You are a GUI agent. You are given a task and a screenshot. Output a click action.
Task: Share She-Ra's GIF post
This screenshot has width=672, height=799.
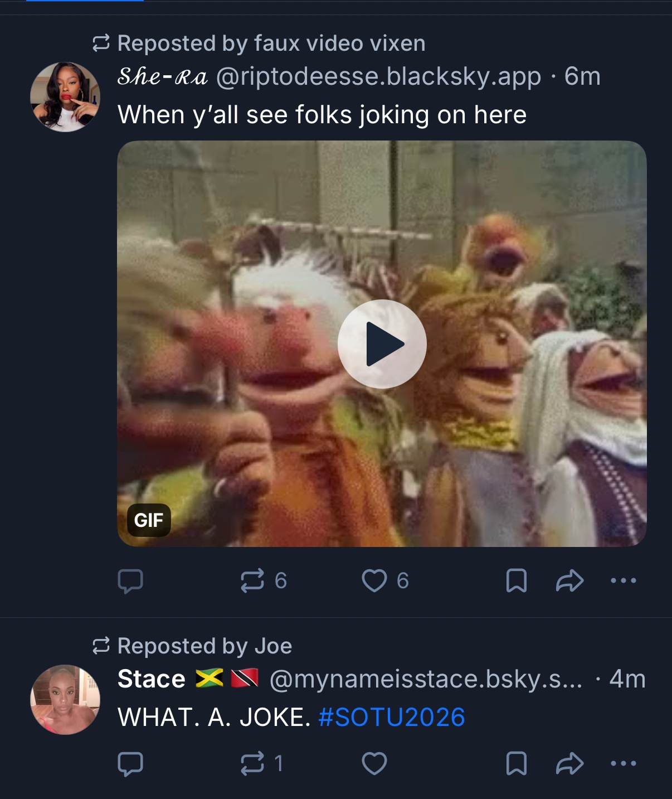pyautogui.click(x=569, y=580)
